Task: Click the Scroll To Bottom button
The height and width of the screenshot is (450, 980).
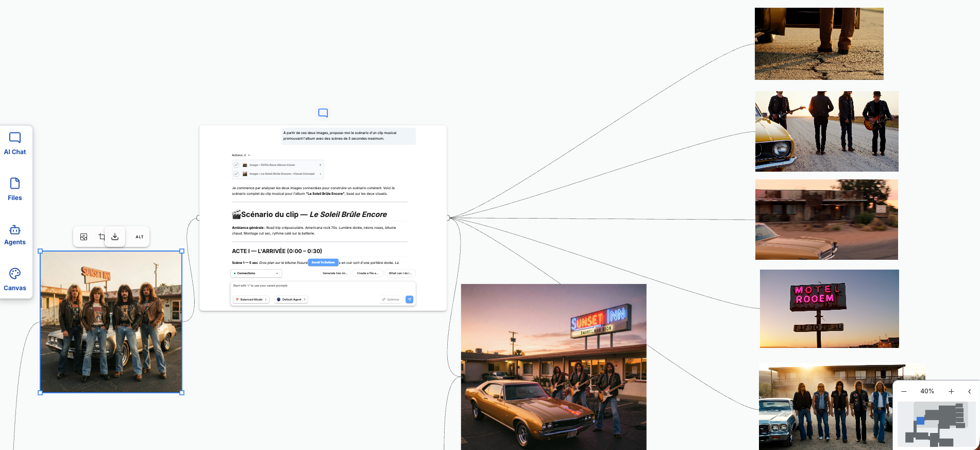Action: (323, 262)
